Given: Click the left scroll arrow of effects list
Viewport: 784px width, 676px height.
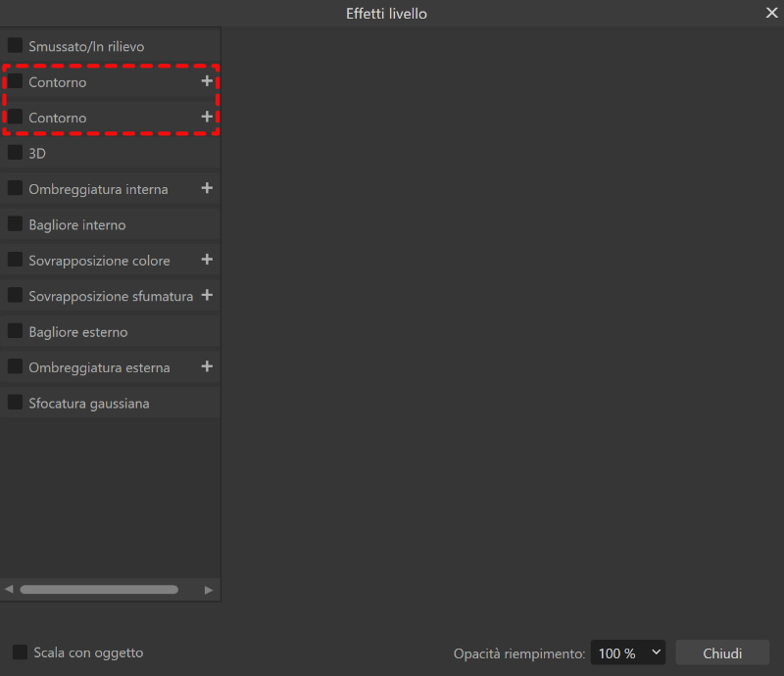Looking at the screenshot, I should [9, 590].
